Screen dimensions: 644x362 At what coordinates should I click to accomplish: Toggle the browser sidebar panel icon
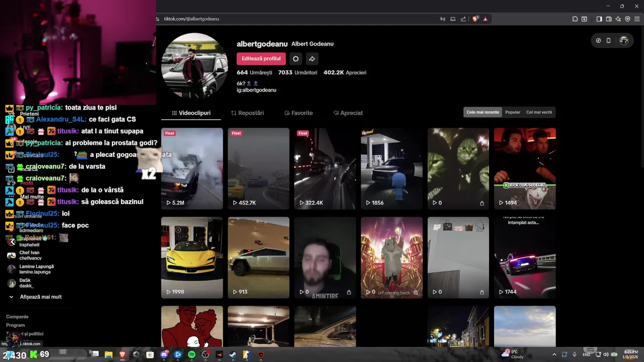[x=599, y=19]
